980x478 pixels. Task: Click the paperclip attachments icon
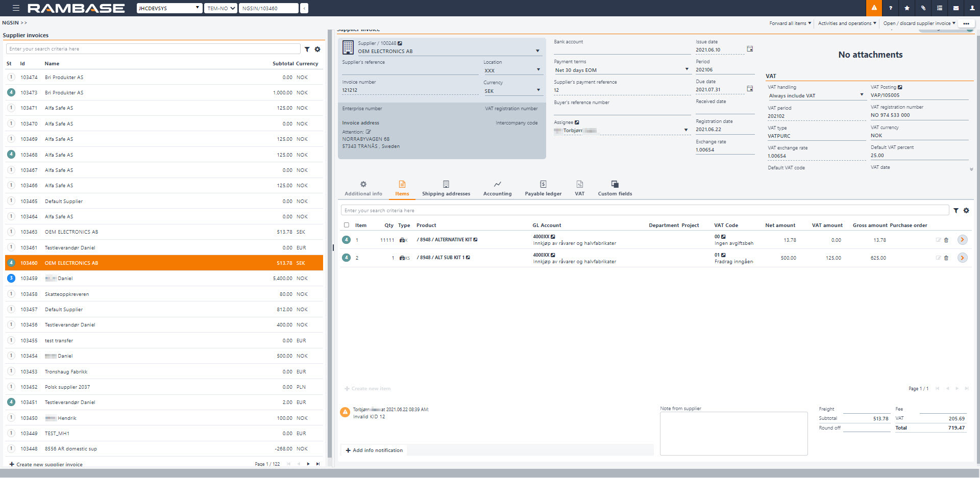click(x=923, y=8)
